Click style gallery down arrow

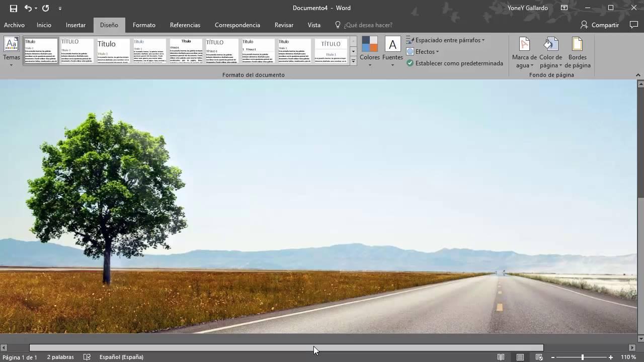353,51
